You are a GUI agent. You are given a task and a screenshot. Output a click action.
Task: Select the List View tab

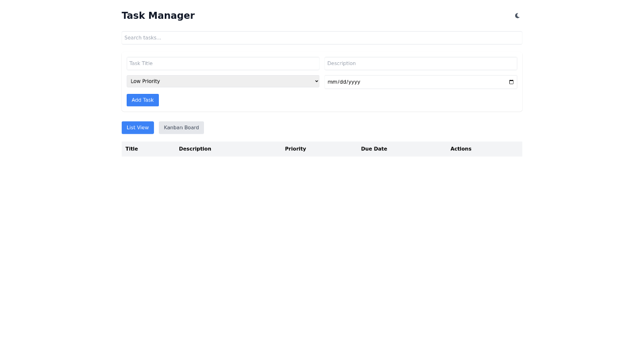[137, 127]
